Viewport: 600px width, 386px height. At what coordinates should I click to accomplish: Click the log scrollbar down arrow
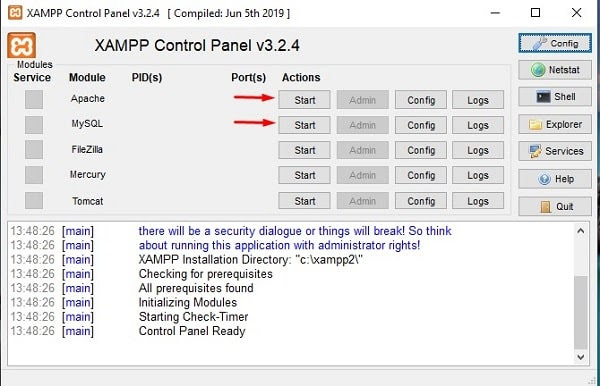(x=580, y=357)
